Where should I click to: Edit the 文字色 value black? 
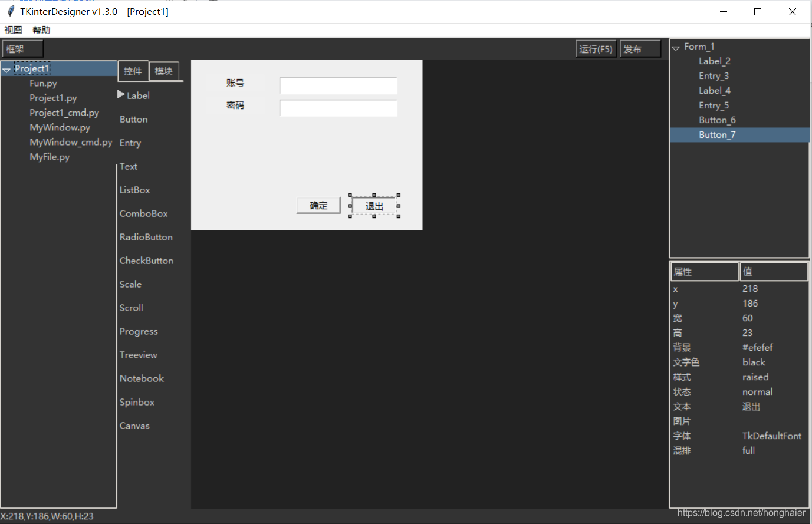point(754,362)
